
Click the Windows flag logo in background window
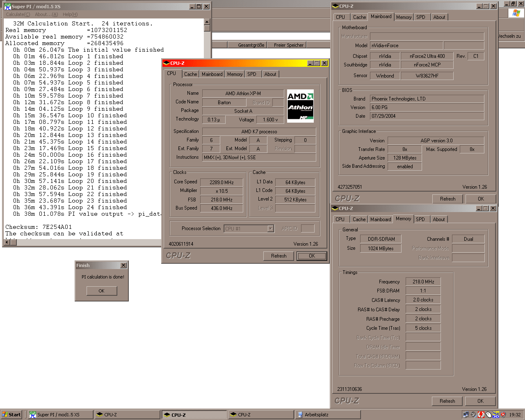(516, 13)
